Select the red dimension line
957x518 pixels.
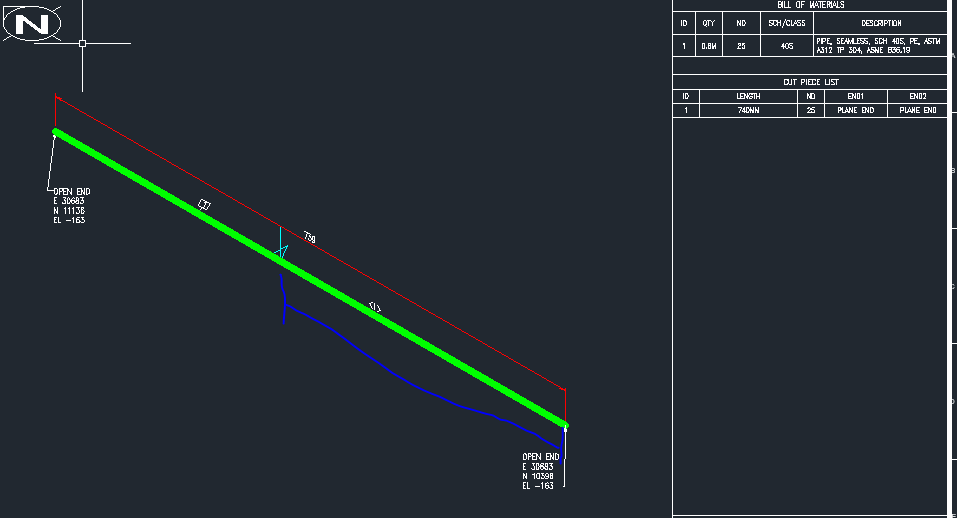(311, 242)
